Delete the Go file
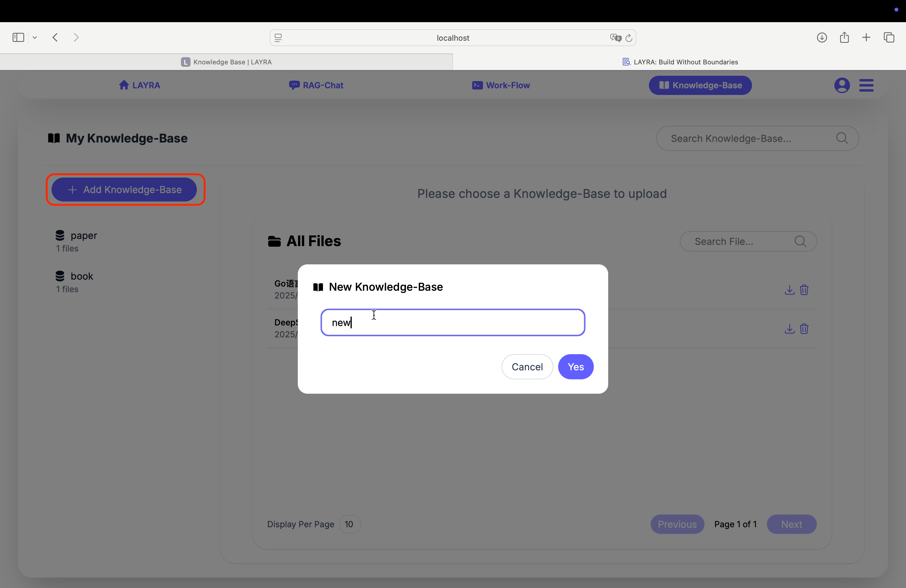 pyautogui.click(x=804, y=290)
